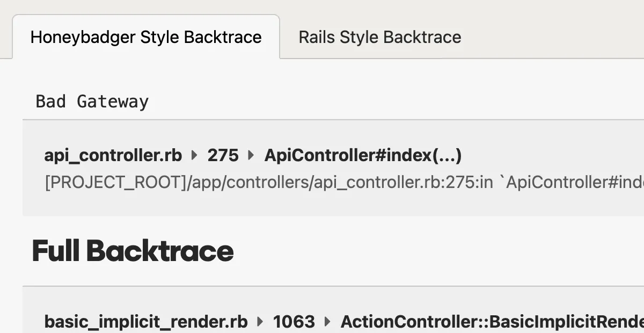Image resolution: width=644 pixels, height=333 pixels.
Task: Expand the chevron after basic_implicit_render.rb
Action: coord(260,322)
